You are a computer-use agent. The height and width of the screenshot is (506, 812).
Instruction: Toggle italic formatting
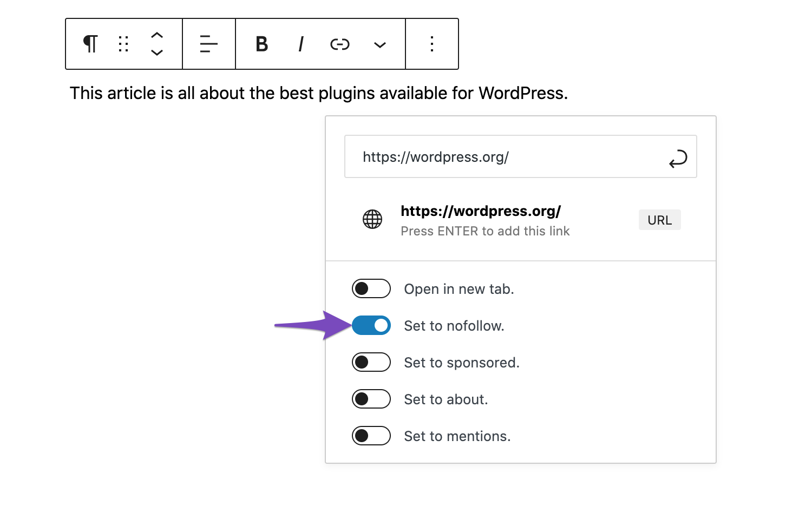(301, 44)
